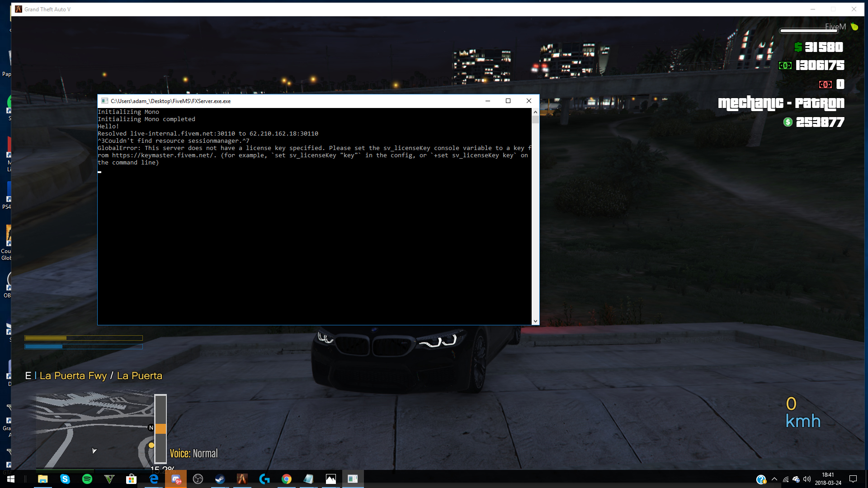The image size is (868, 488).
Task: Open the Windows Start menu
Action: pos(11,479)
